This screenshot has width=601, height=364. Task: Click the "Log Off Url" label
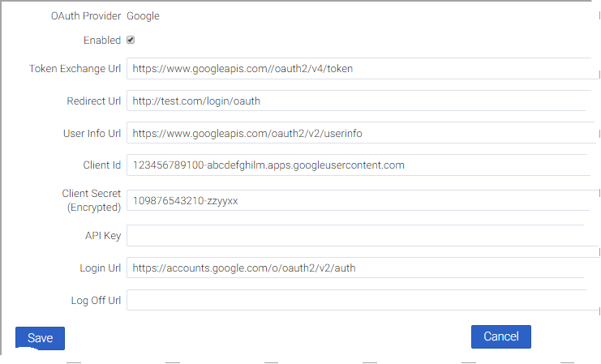(x=96, y=300)
